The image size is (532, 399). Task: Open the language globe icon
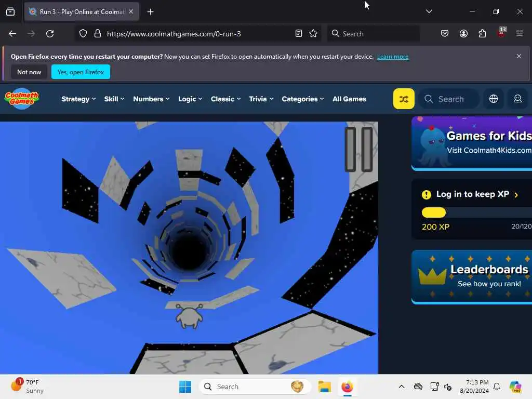(494, 99)
